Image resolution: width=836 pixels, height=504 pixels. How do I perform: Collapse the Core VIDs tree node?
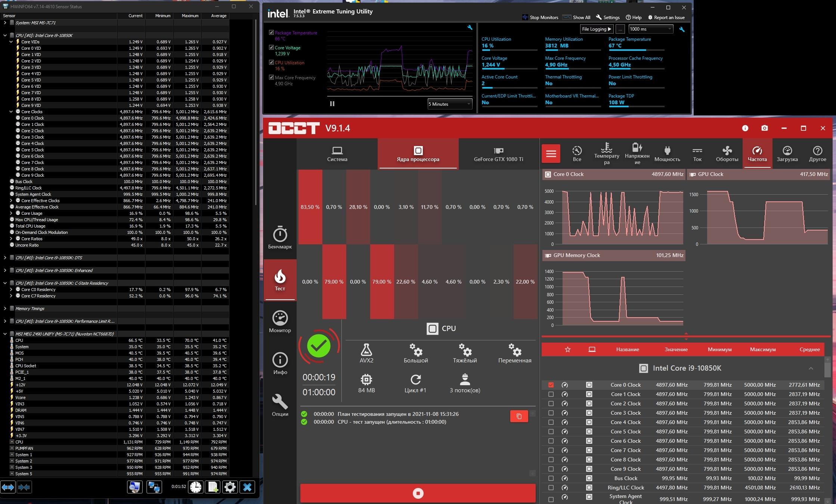tap(11, 42)
